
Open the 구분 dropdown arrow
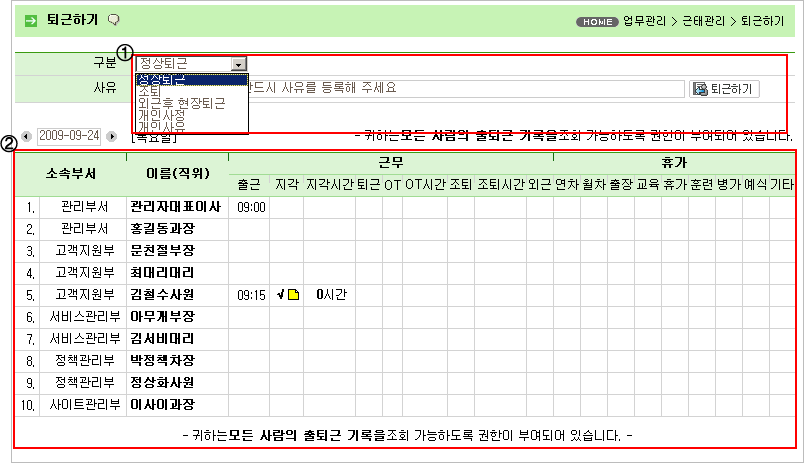(238, 64)
